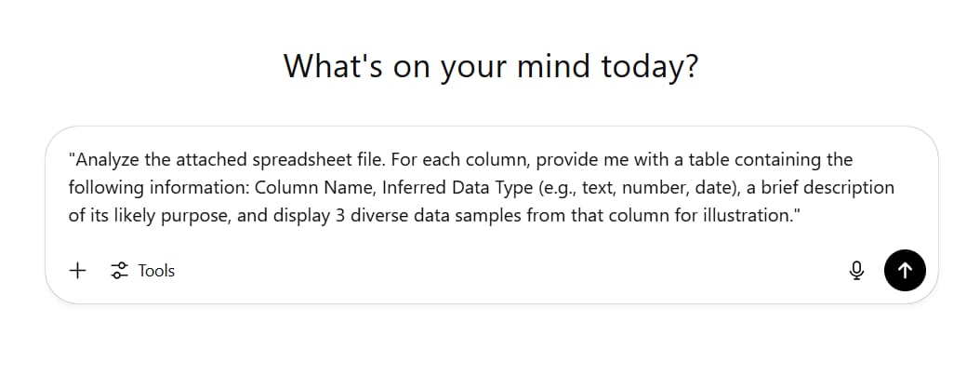Send the prompt with the arrow button
The width and height of the screenshot is (980, 376).
(905, 271)
